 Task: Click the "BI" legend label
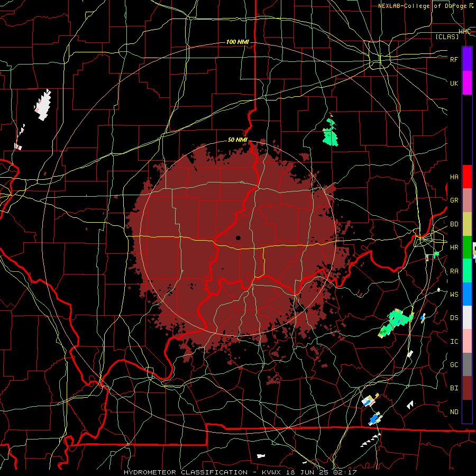click(454, 388)
